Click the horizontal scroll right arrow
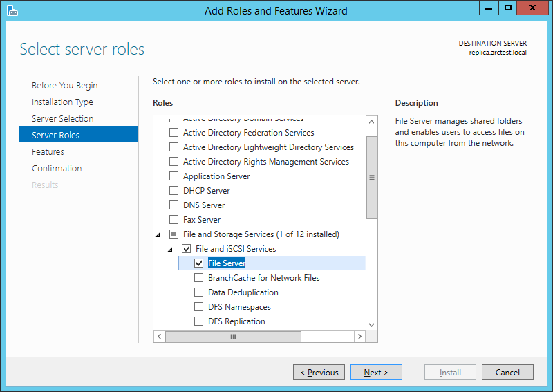This screenshot has width=553, height=392. (359, 336)
